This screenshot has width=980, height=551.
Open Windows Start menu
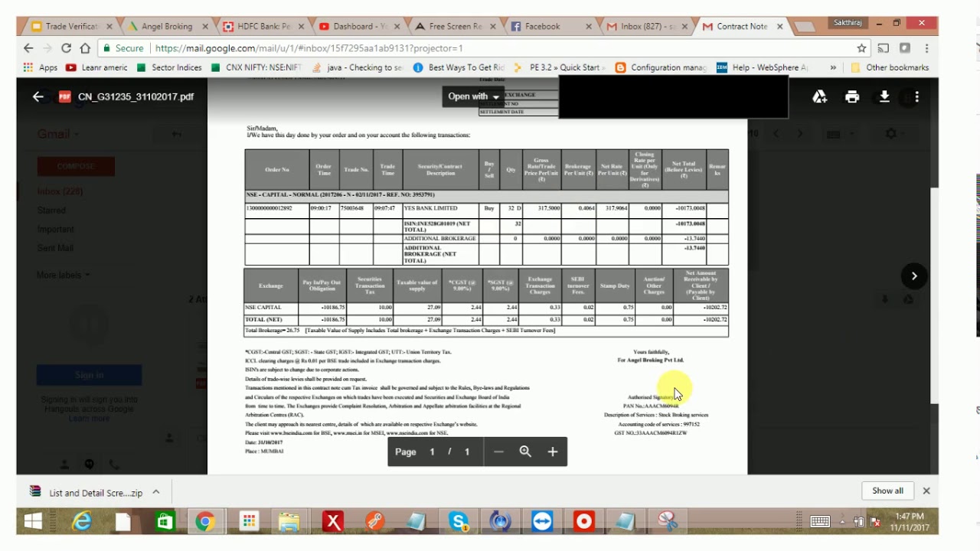click(33, 521)
